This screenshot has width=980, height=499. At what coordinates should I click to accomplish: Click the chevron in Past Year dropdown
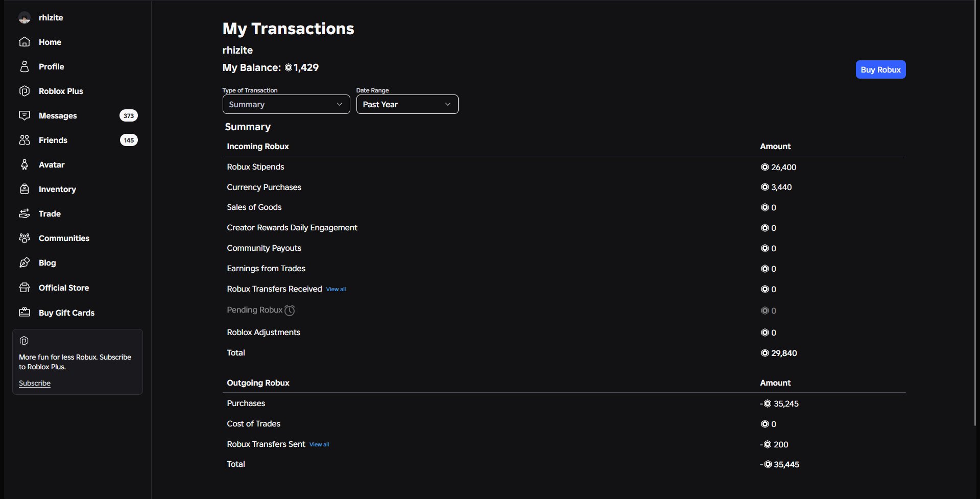(x=448, y=104)
